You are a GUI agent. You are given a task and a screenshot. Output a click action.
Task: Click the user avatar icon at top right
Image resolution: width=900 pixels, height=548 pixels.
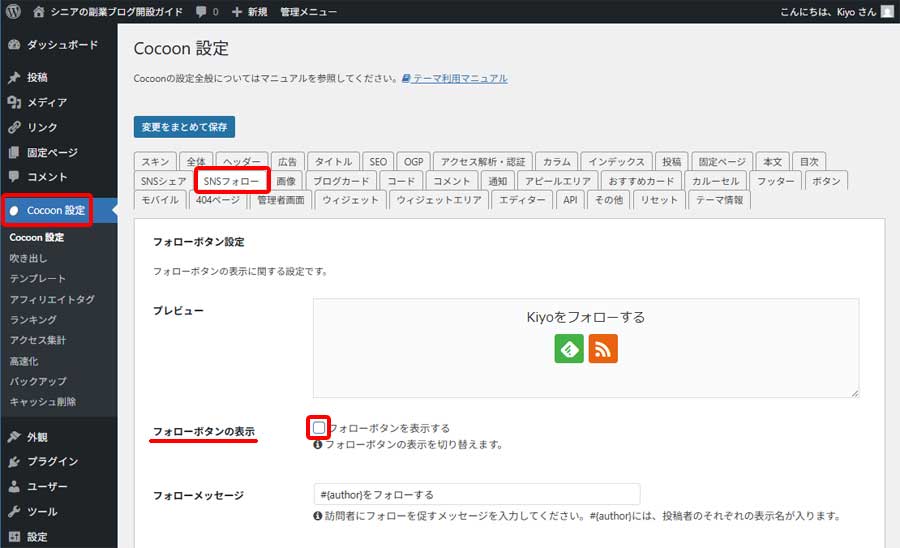[887, 11]
